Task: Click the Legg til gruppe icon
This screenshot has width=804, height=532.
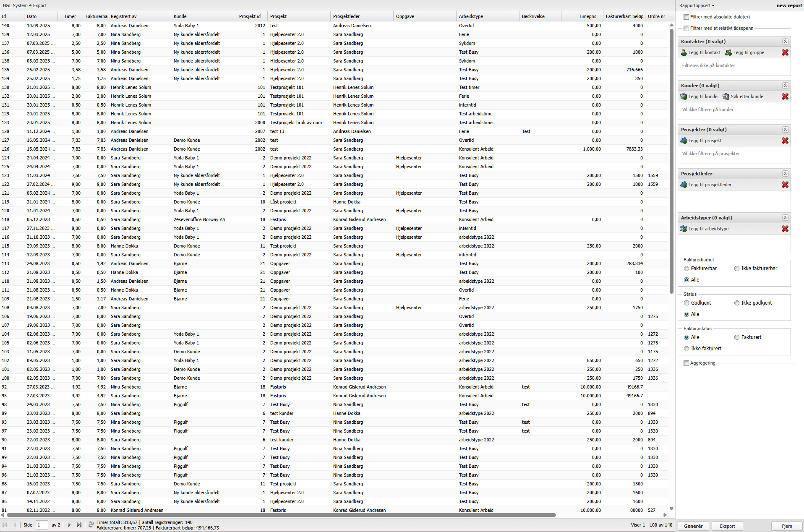Action: 728,52
